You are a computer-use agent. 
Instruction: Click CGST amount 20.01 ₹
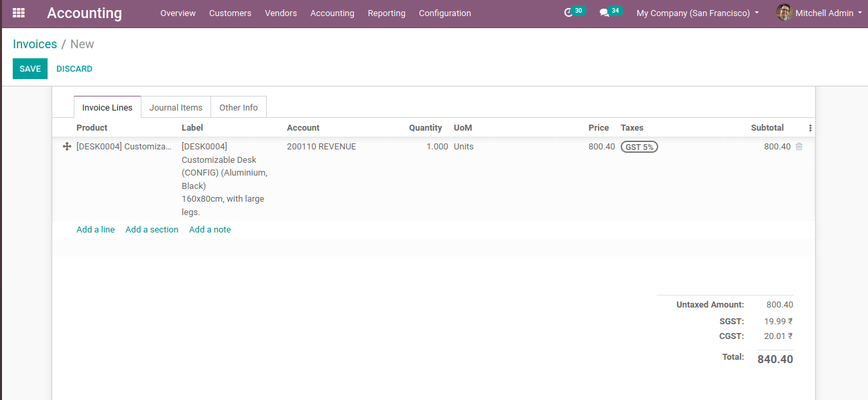(x=778, y=336)
